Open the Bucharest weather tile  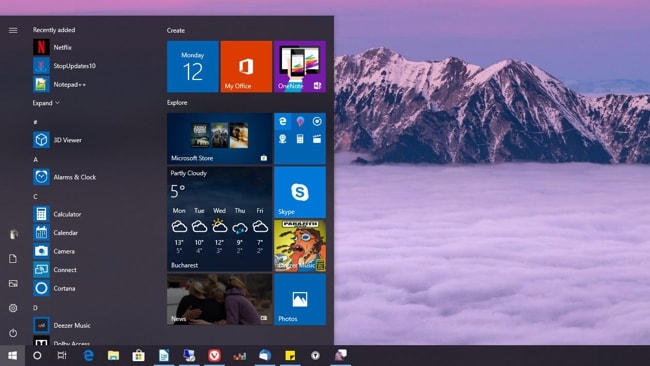coord(220,219)
